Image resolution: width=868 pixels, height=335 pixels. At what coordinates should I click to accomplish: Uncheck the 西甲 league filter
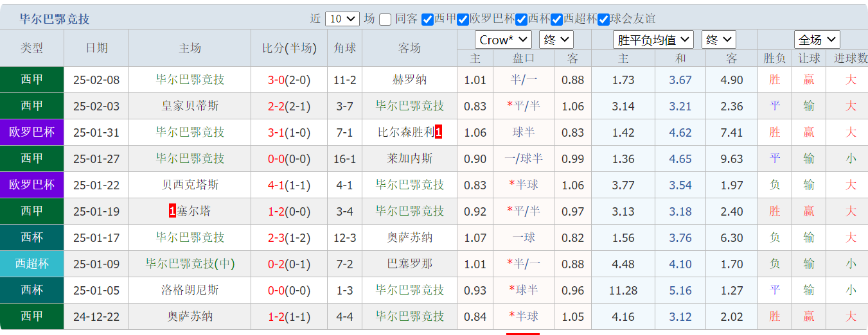427,20
